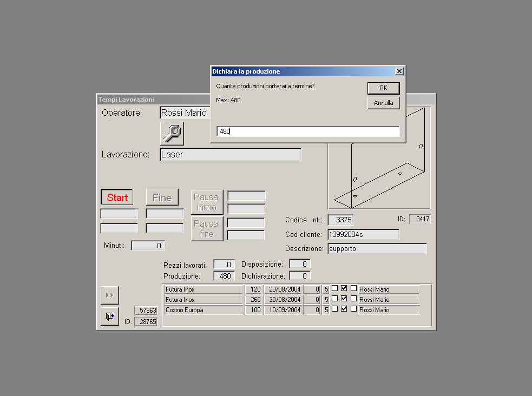Click the Lavorazione field showing Laser
The height and width of the screenshot is (396, 532).
coord(231,155)
